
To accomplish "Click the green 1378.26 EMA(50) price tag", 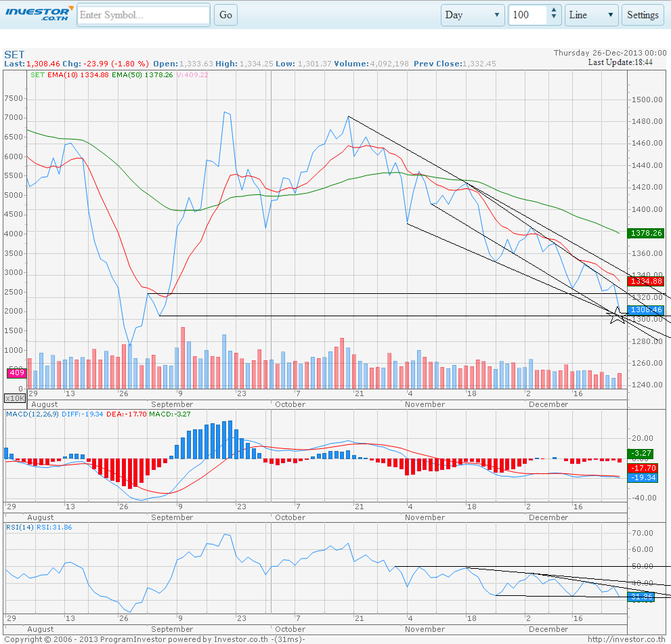I will click(645, 233).
